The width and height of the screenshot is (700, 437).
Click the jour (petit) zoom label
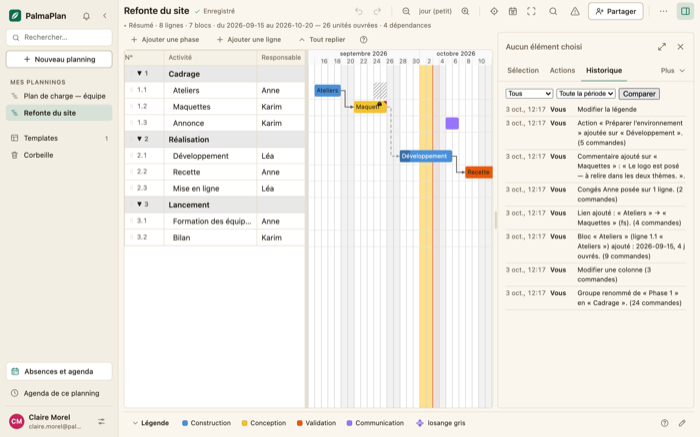[435, 11]
